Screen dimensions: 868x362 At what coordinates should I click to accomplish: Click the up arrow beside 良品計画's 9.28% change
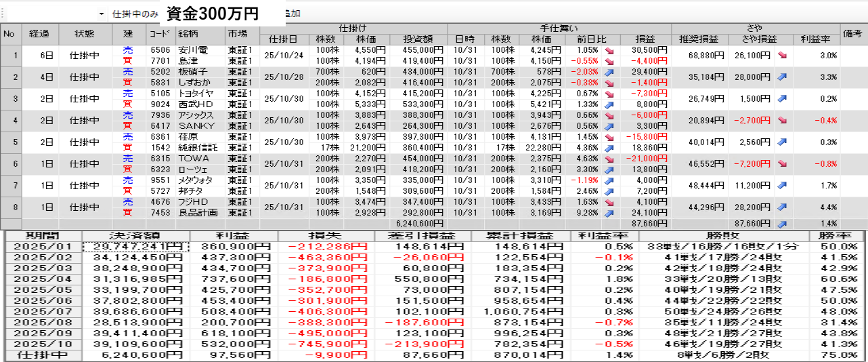coord(609,213)
